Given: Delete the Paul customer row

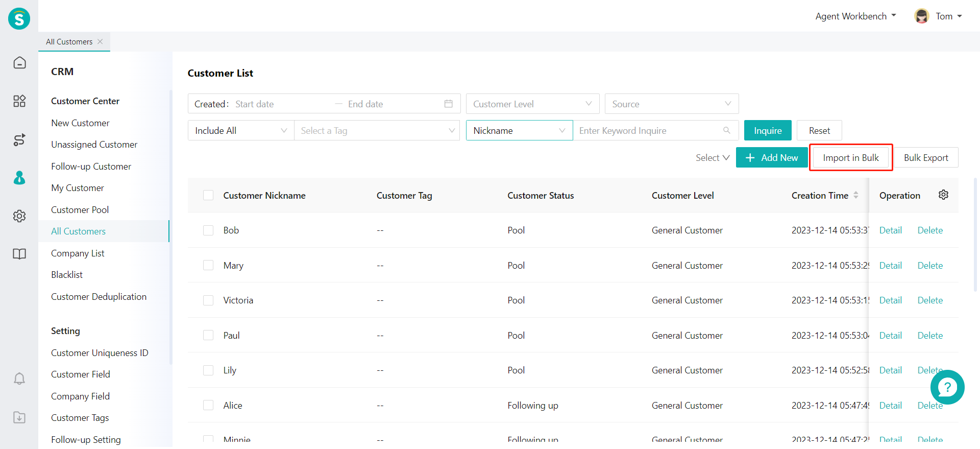Looking at the screenshot, I should pyautogui.click(x=930, y=336).
